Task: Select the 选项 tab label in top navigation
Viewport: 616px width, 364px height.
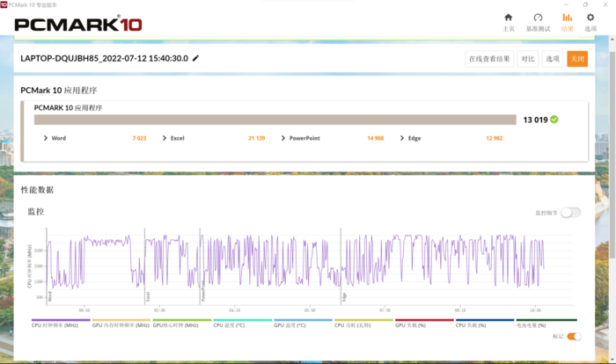Action: click(590, 29)
